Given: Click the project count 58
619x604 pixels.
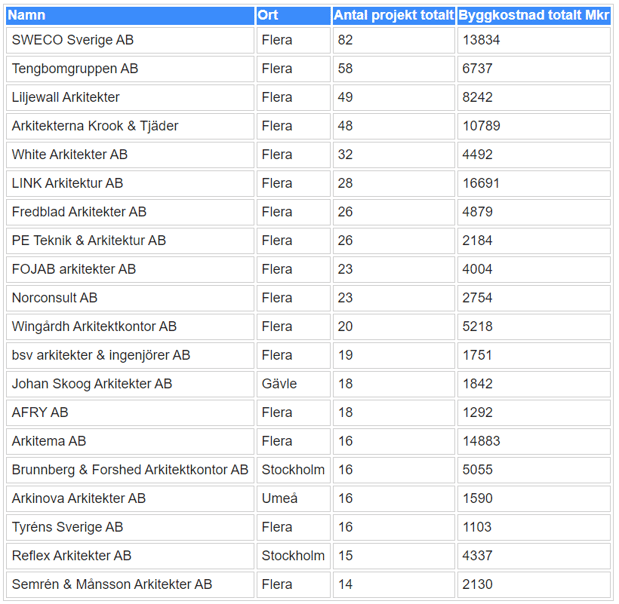Looking at the screenshot, I should click(x=394, y=69).
